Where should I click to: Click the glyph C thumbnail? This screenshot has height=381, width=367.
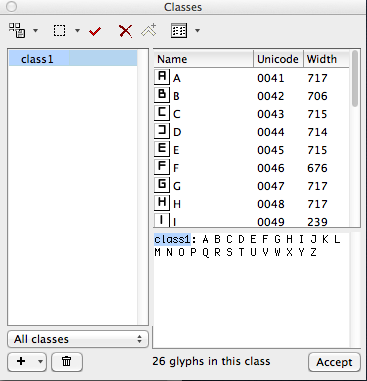[x=162, y=112]
